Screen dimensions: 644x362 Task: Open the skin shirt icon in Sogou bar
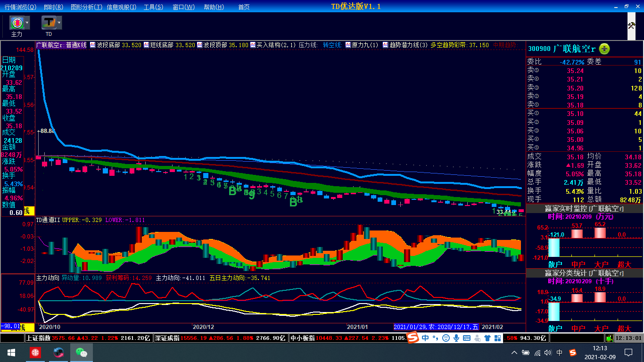487,338
